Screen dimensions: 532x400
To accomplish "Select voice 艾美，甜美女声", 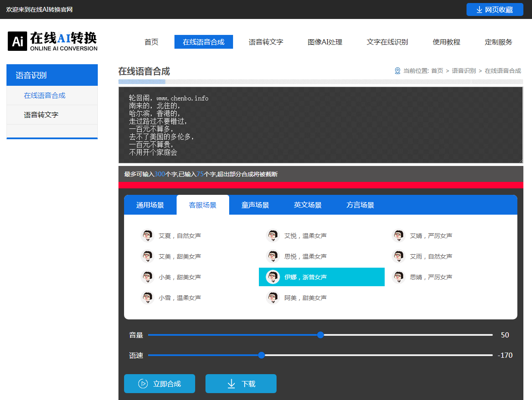I will (179, 256).
